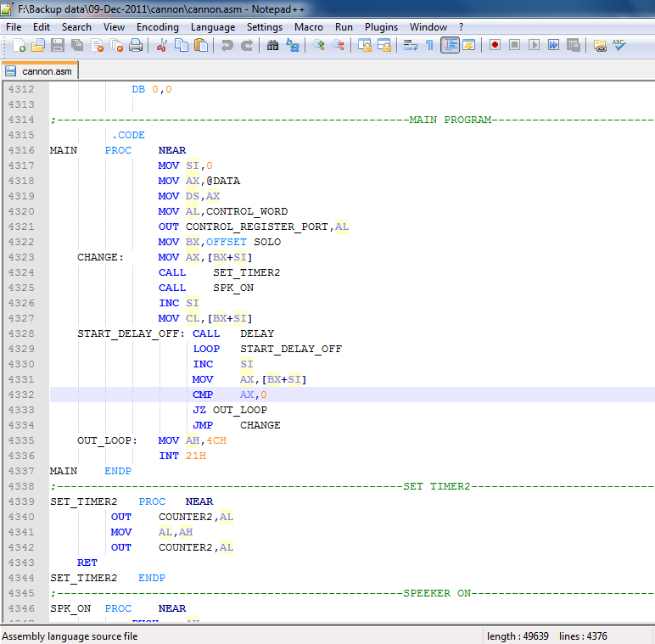
Task: Click line 4332 CMP AX,0 in editor
Action: point(229,395)
